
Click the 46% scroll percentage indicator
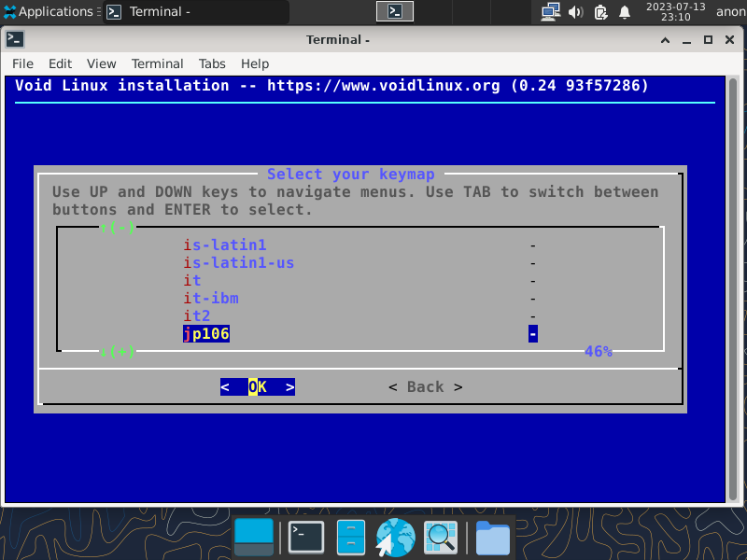coord(598,352)
